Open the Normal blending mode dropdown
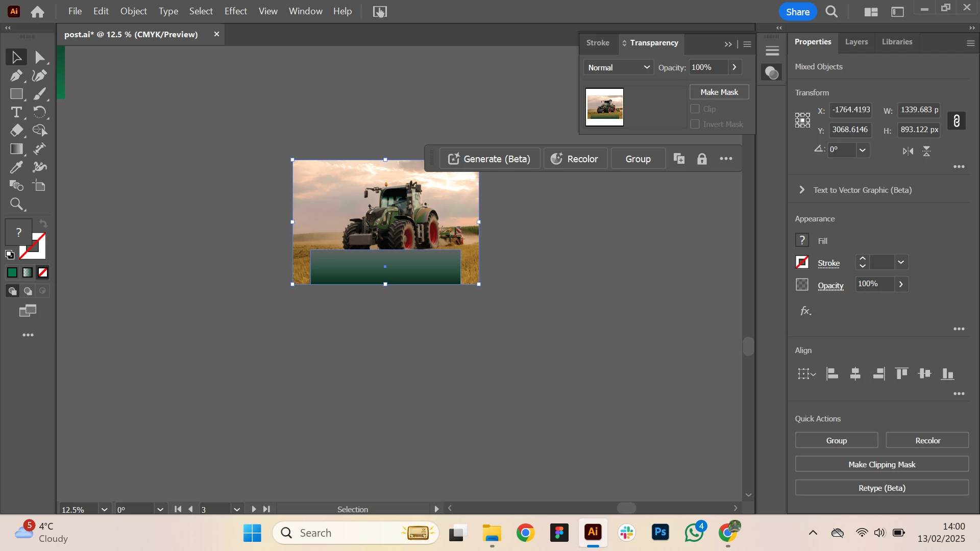The height and width of the screenshot is (551, 980). point(618,67)
